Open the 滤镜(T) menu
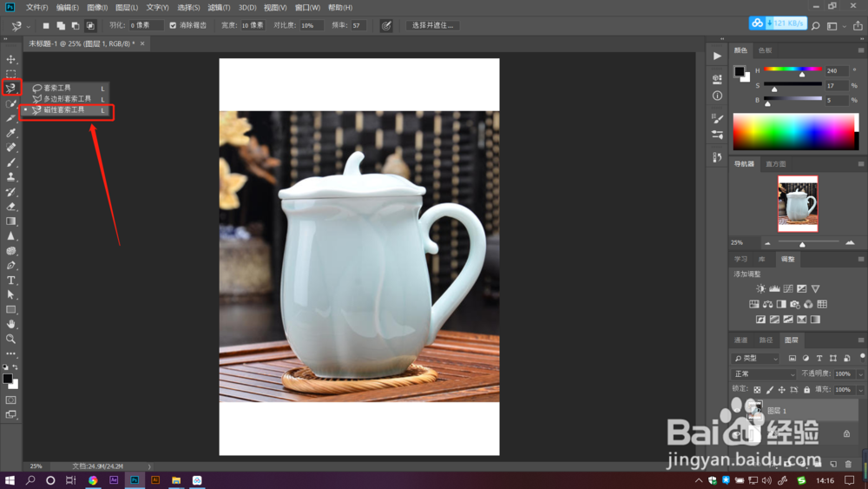Screen dimensions: 868x489 coord(219,8)
